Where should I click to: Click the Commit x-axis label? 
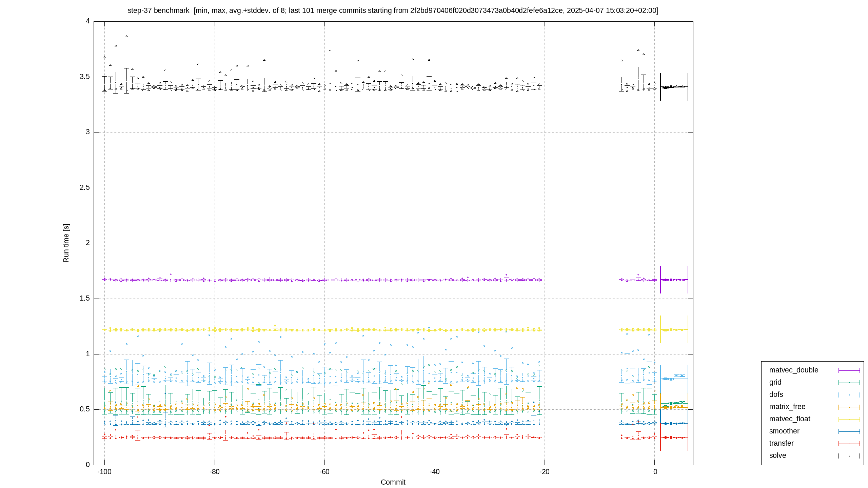[393, 482]
